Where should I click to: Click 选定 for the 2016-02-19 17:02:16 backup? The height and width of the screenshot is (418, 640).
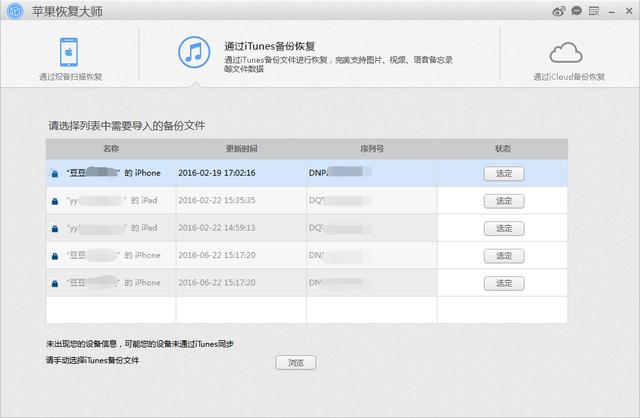click(504, 173)
